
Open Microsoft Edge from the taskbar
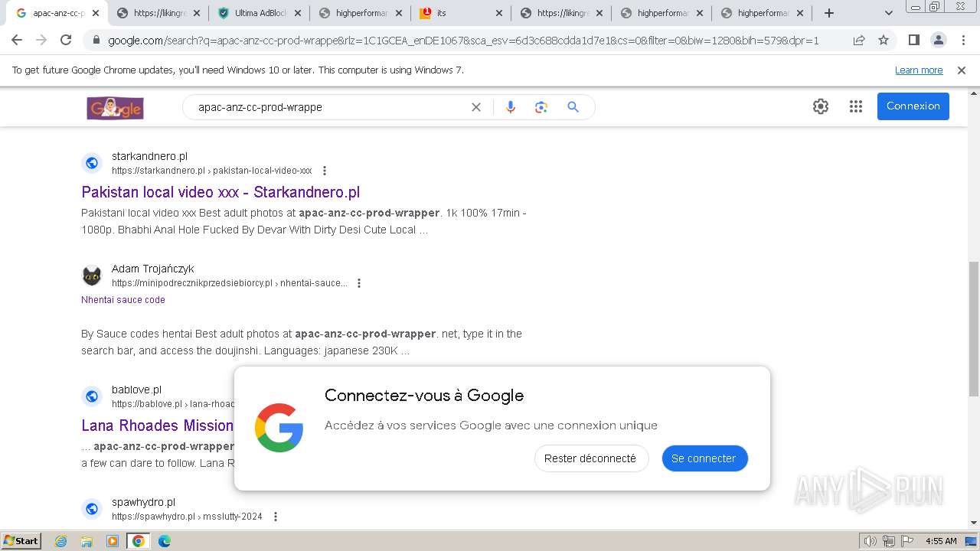click(x=165, y=541)
